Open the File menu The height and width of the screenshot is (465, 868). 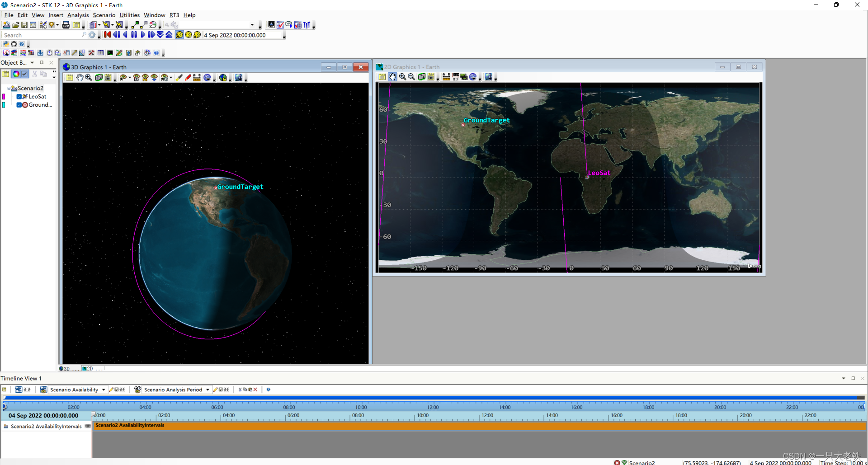[x=9, y=15]
